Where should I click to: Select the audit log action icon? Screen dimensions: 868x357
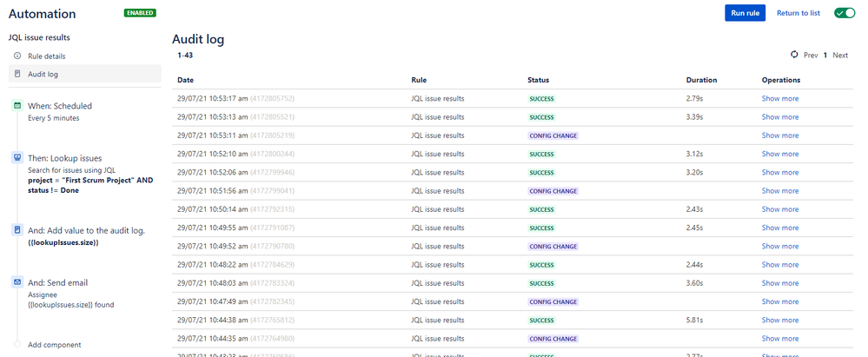[x=17, y=230]
